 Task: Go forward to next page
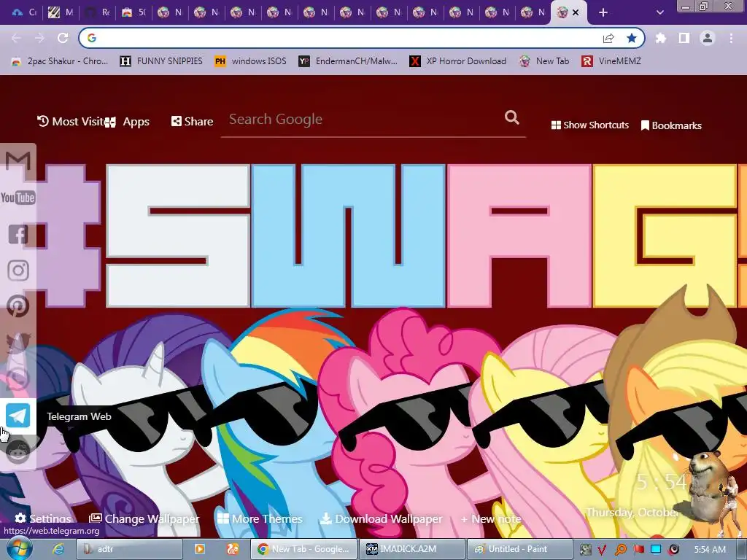39,38
